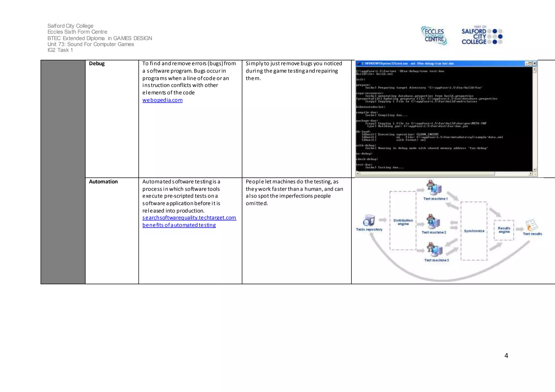This screenshot has height=392, width=555.
Task: Click the Results engine box
Action: pyautogui.click(x=504, y=230)
